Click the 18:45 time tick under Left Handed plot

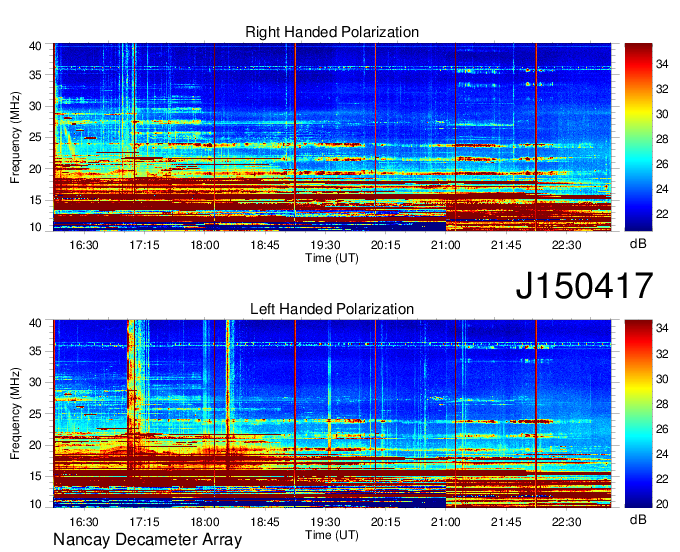(265, 522)
